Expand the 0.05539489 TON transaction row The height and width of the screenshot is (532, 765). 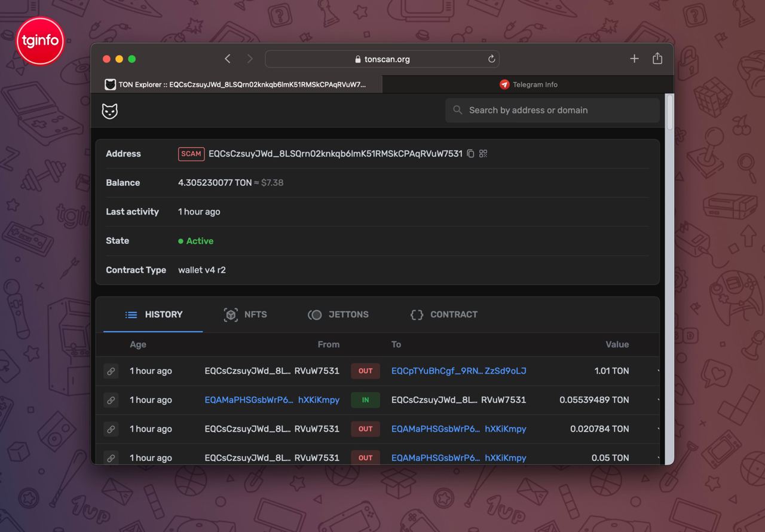(658, 400)
